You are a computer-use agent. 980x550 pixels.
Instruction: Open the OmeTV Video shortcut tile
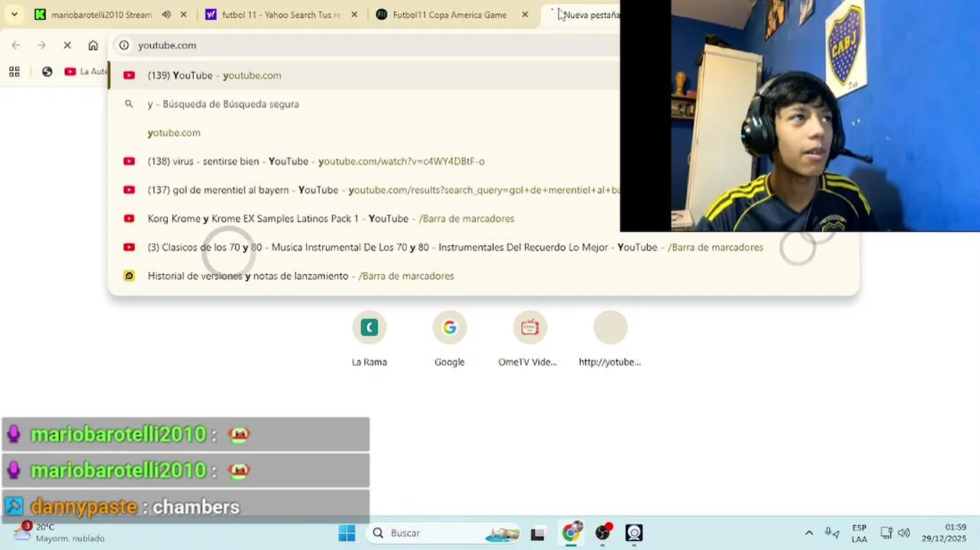coord(529,339)
